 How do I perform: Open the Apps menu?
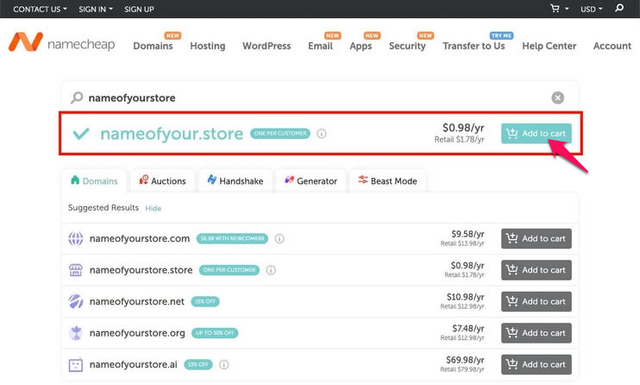point(361,46)
